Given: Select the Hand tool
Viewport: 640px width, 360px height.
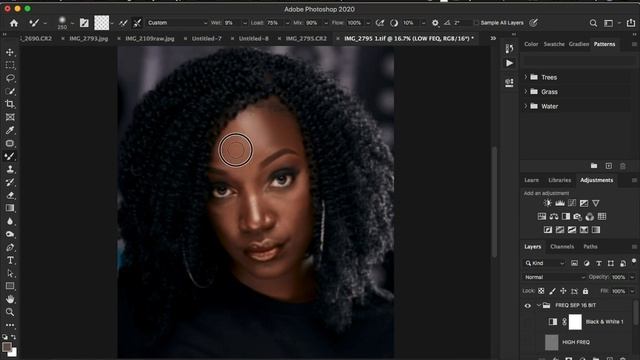Looking at the screenshot, I should point(10,299).
